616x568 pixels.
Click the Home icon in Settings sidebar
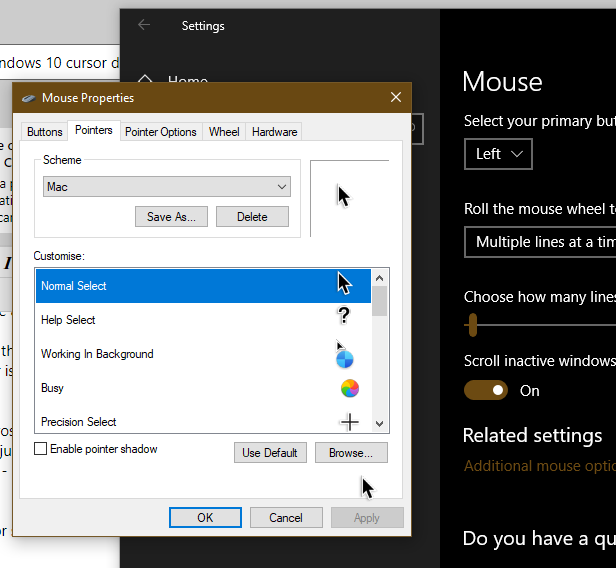coord(145,79)
